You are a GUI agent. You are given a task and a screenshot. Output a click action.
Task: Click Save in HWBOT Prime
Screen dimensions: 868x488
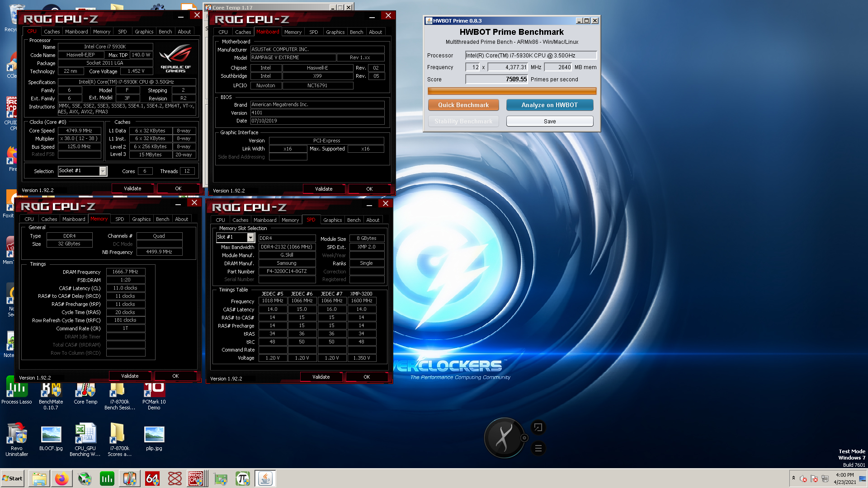[550, 121]
